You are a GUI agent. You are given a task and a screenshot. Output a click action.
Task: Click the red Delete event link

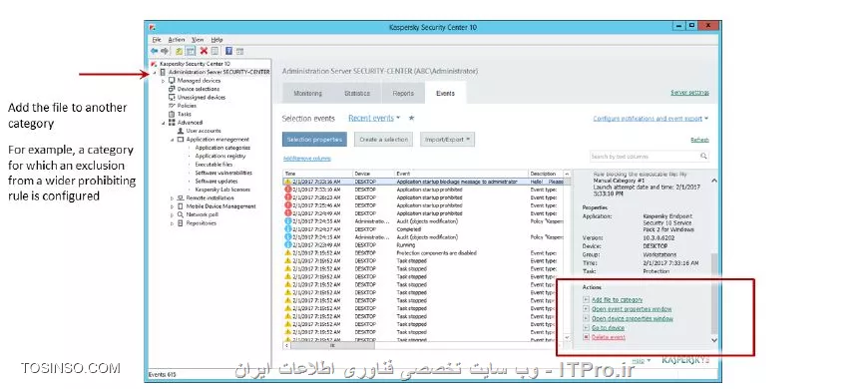click(609, 337)
